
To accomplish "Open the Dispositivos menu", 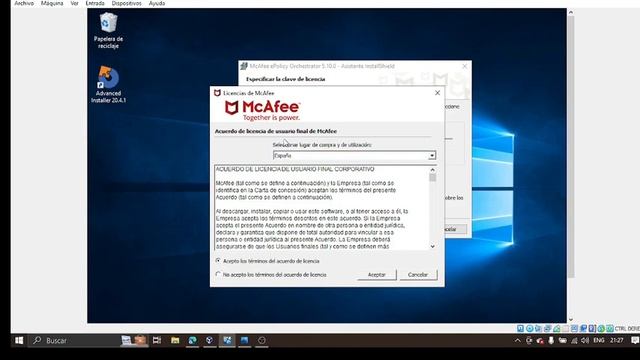I will tap(127, 3).
